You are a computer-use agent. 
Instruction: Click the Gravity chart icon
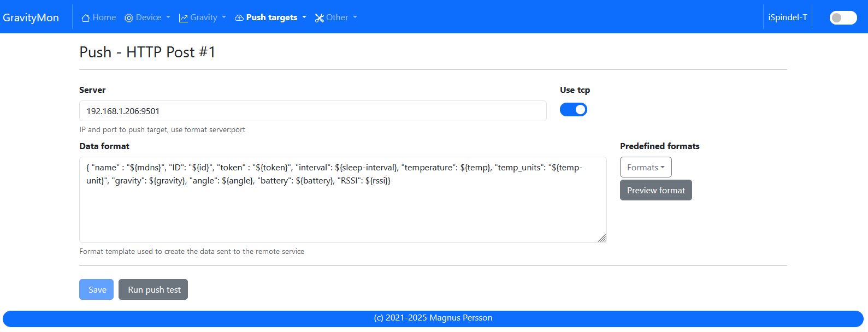click(x=184, y=18)
